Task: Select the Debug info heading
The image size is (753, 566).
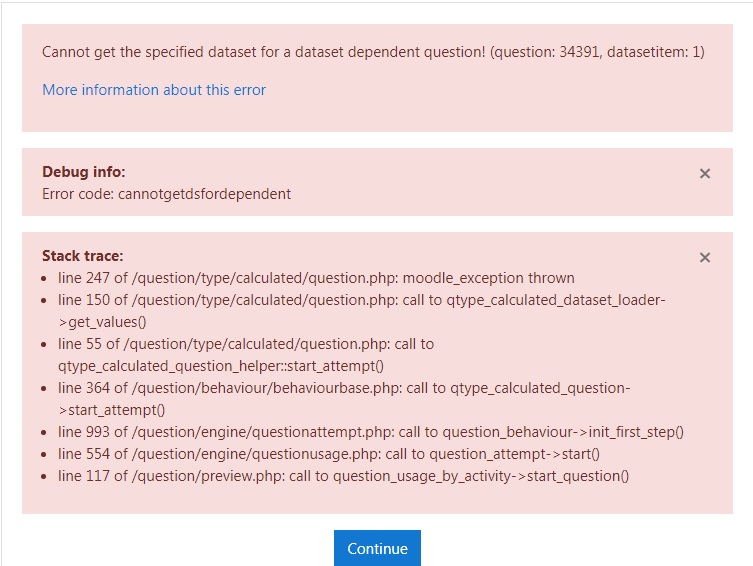Action: coord(84,172)
